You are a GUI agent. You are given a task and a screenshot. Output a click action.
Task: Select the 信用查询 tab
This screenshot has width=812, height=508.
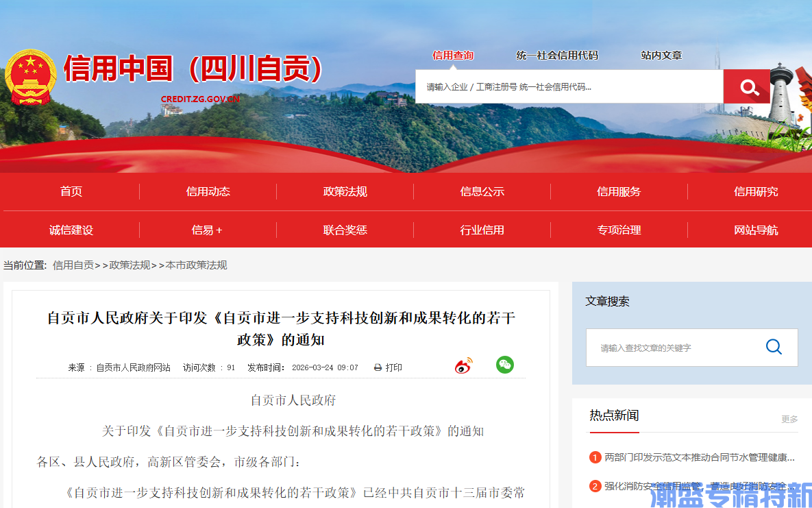[455, 56]
